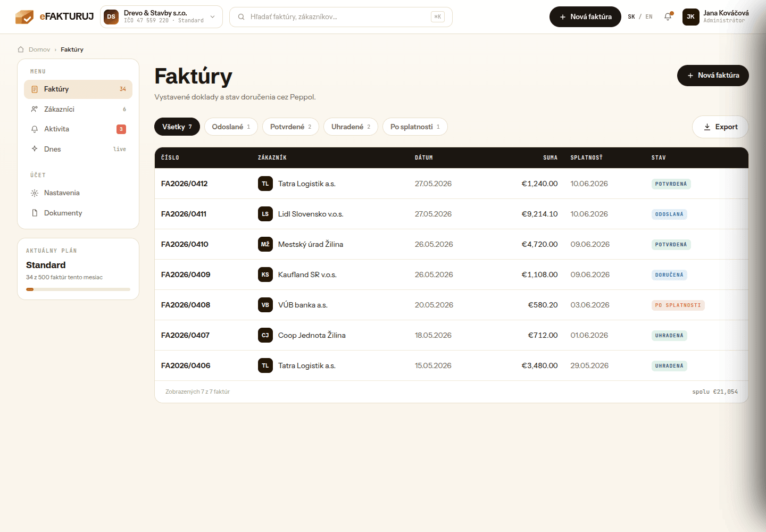This screenshot has width=766, height=532.
Task: Click the eFAKTURUJ logo icon
Action: (24, 17)
